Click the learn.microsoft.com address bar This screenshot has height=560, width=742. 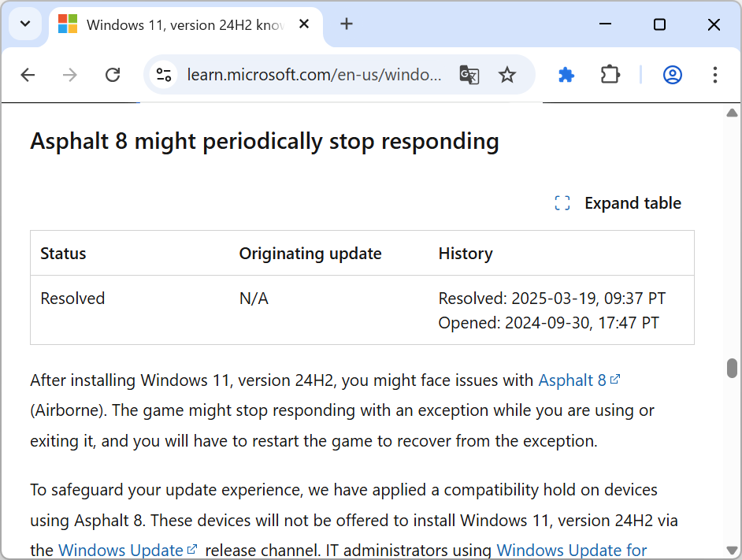(314, 75)
